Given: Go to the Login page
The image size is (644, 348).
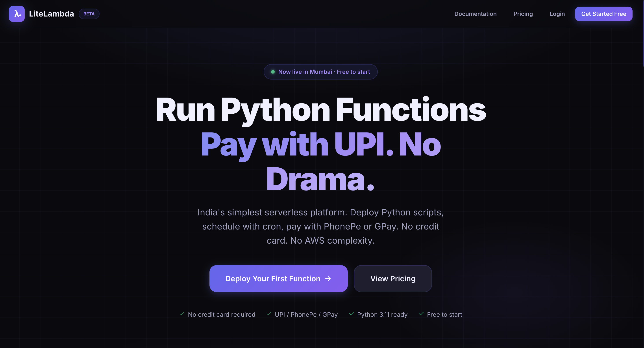Looking at the screenshot, I should point(557,14).
